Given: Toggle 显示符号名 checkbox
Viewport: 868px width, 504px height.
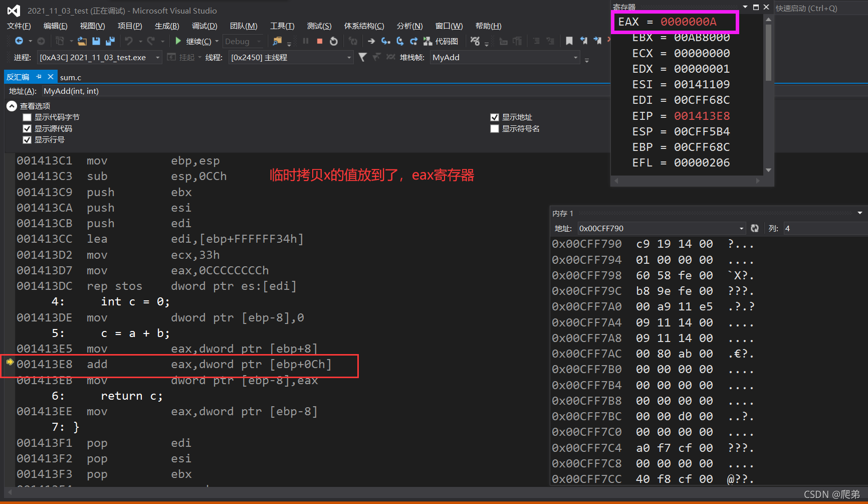Looking at the screenshot, I should (x=495, y=129).
